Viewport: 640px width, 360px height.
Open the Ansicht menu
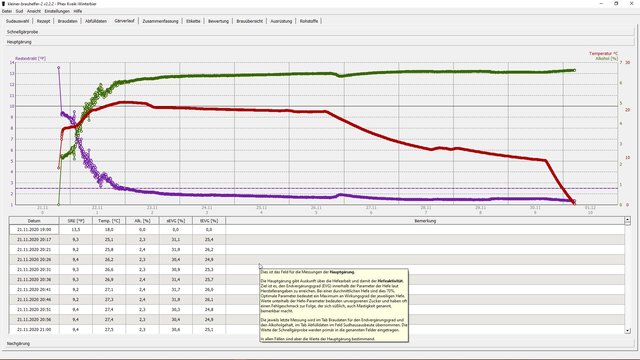[x=34, y=11]
